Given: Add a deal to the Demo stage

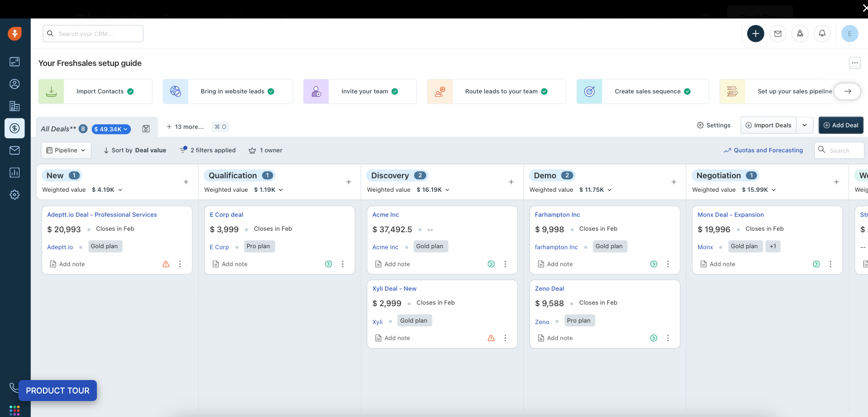Looking at the screenshot, I should [674, 182].
